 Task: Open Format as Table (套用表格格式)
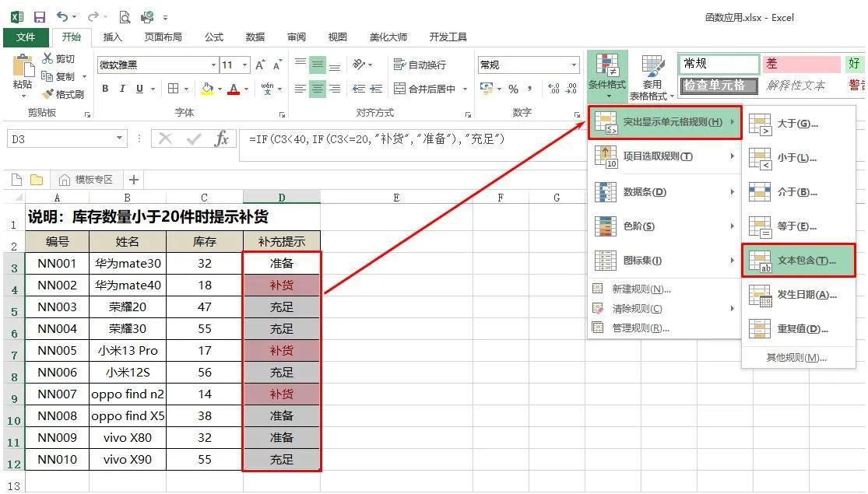tap(652, 78)
